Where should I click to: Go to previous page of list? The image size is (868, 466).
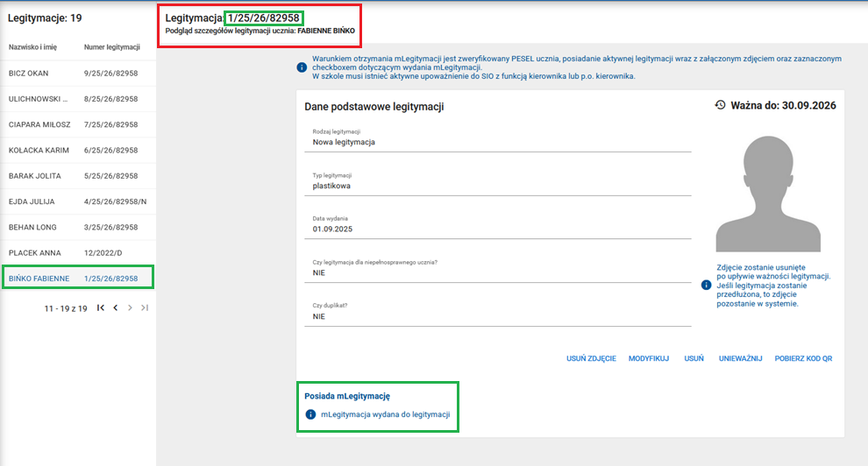coord(116,308)
